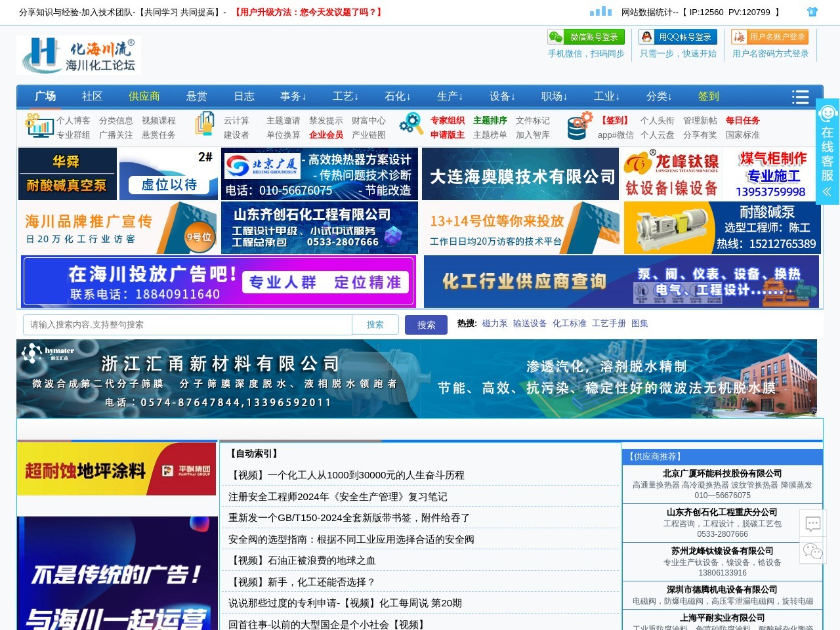Click the online customer service smiley icon
This screenshot has height=630, width=840.
point(828,114)
